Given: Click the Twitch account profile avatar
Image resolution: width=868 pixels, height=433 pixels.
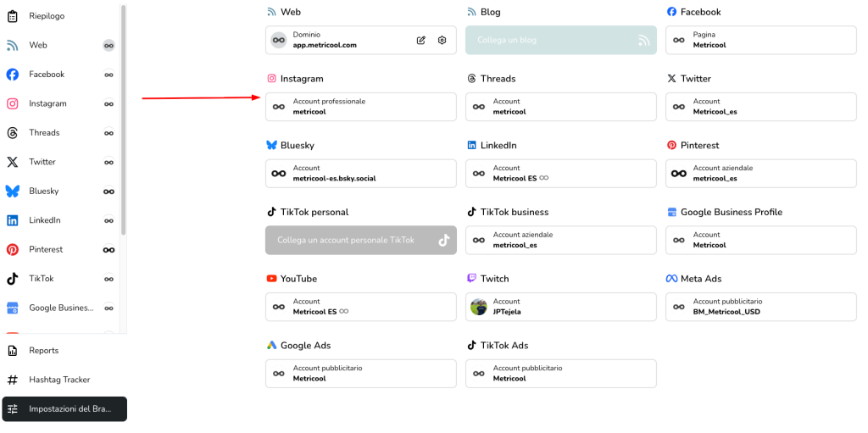Looking at the screenshot, I should pos(479,307).
